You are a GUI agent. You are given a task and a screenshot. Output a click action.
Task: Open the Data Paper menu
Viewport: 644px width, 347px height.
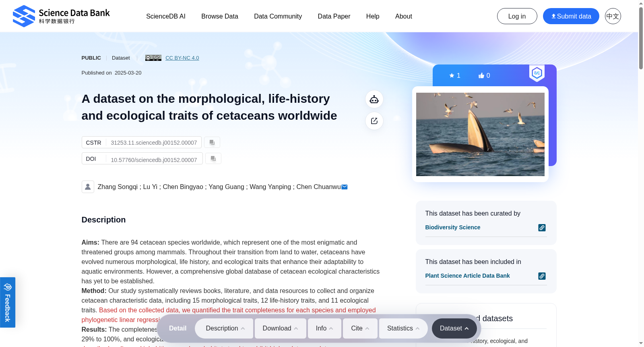point(334,16)
